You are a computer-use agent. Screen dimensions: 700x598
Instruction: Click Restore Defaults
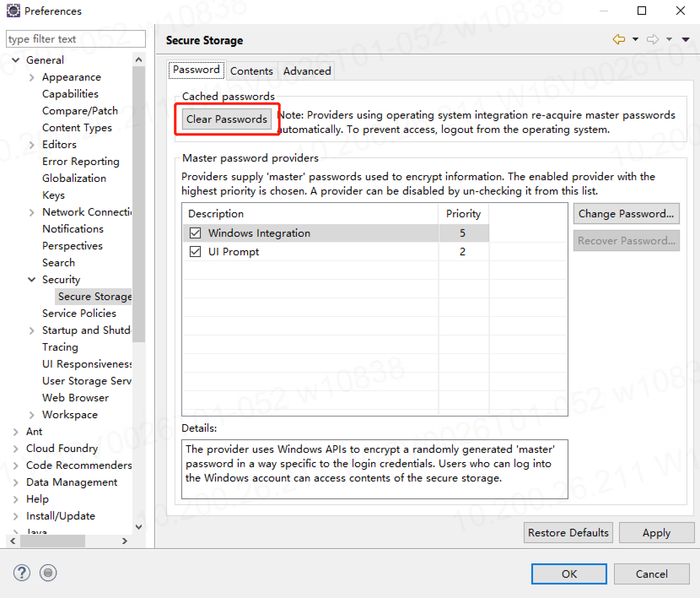click(x=568, y=532)
